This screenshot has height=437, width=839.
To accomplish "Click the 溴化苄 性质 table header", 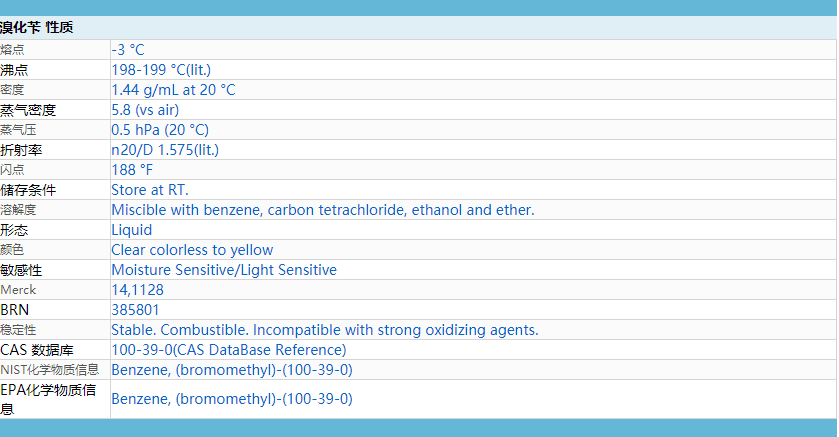I will point(36,27).
